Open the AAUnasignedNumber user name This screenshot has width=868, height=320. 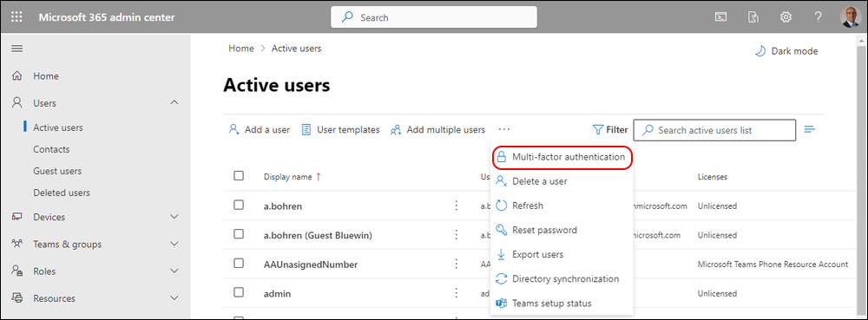pos(311,264)
